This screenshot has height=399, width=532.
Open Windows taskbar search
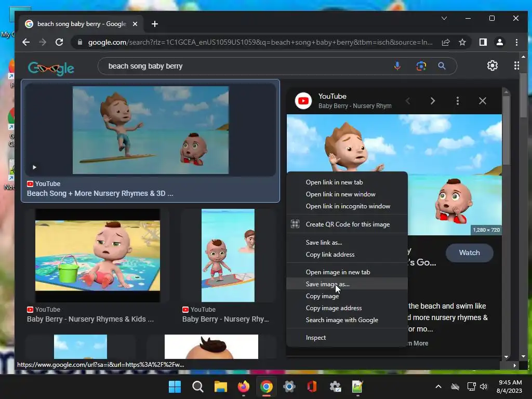click(x=197, y=387)
